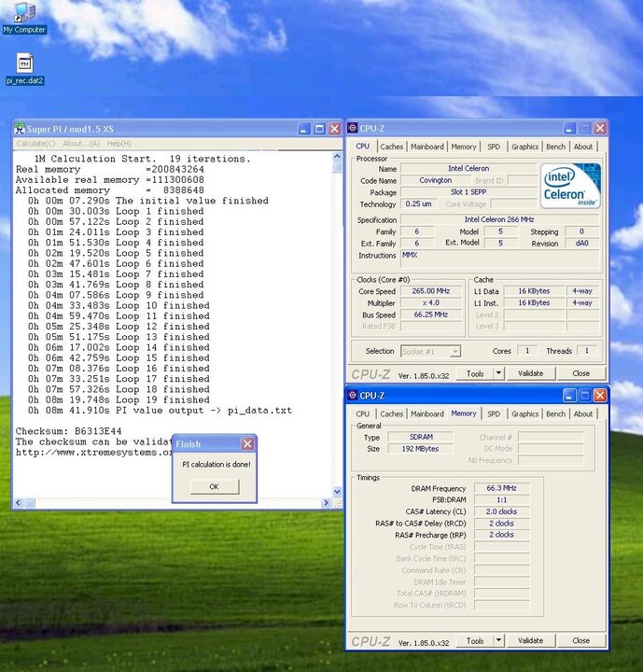Image resolution: width=643 pixels, height=672 pixels.
Task: Switch to Bench tab in upper CPU-Z
Action: pyautogui.click(x=556, y=147)
